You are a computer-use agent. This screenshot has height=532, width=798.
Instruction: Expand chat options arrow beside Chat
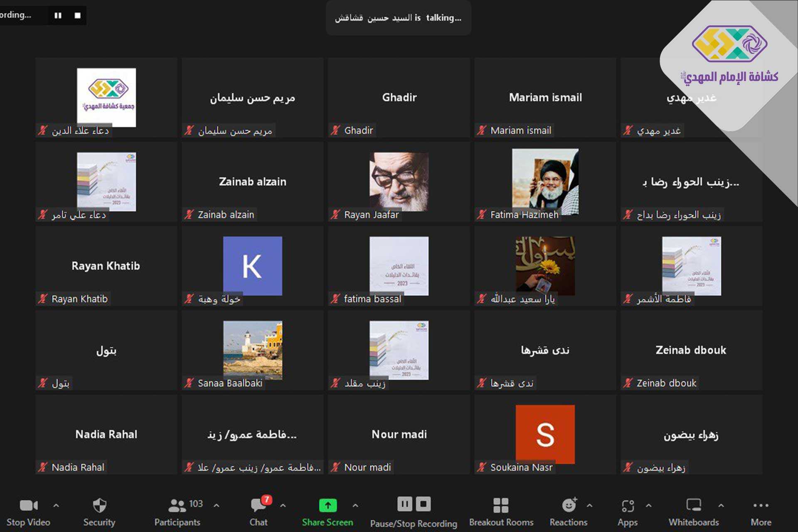(x=283, y=505)
